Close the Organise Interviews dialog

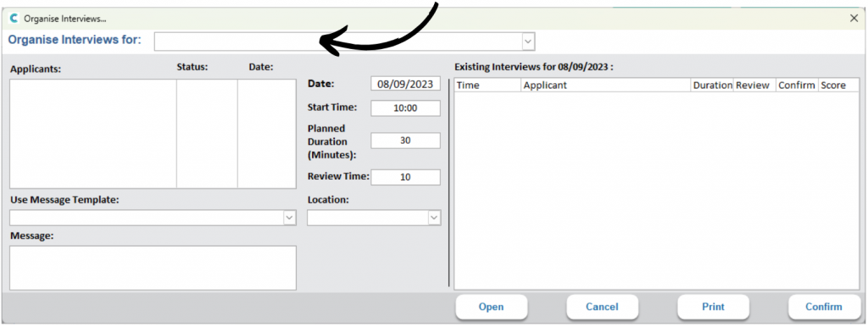click(x=854, y=19)
